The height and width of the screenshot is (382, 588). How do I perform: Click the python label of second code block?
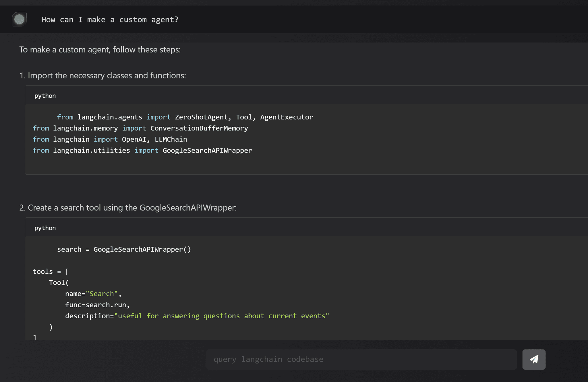click(x=45, y=228)
